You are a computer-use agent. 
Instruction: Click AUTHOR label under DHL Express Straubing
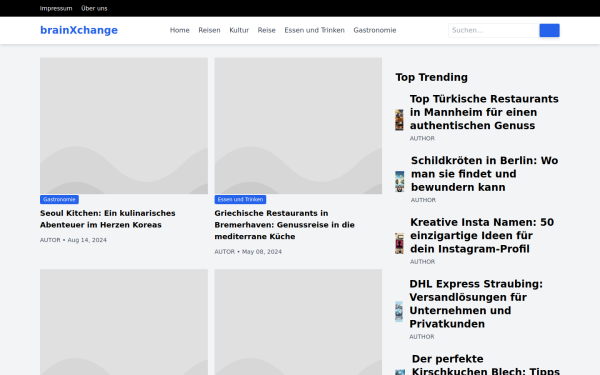422,337
